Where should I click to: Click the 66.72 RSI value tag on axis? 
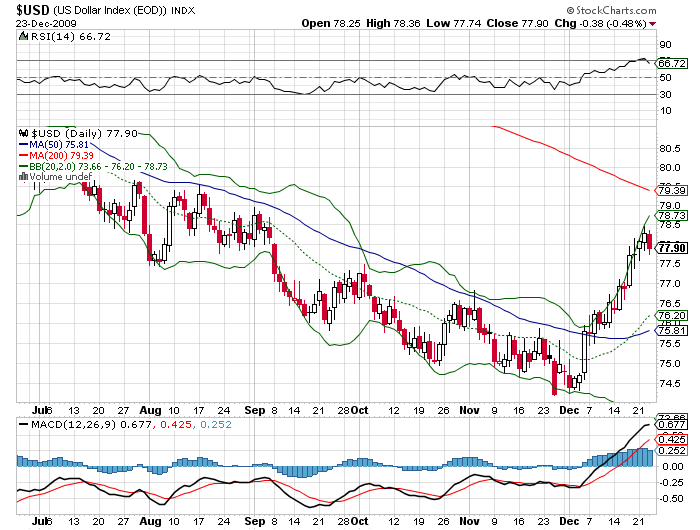(x=671, y=63)
